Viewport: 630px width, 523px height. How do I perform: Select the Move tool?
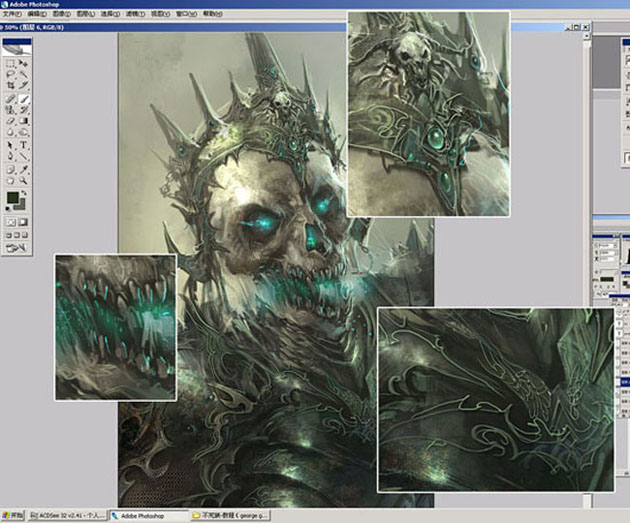[23, 62]
